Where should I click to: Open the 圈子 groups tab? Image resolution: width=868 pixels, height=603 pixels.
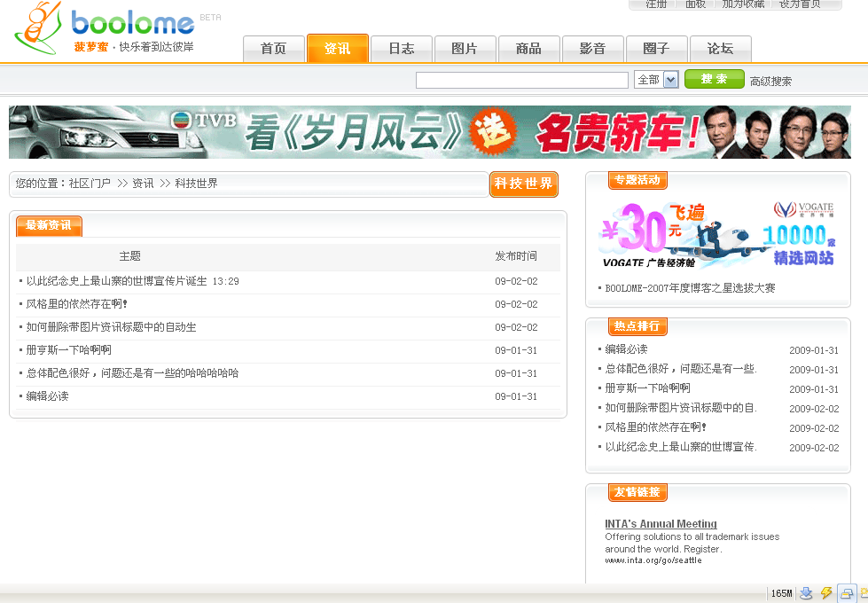tap(656, 49)
